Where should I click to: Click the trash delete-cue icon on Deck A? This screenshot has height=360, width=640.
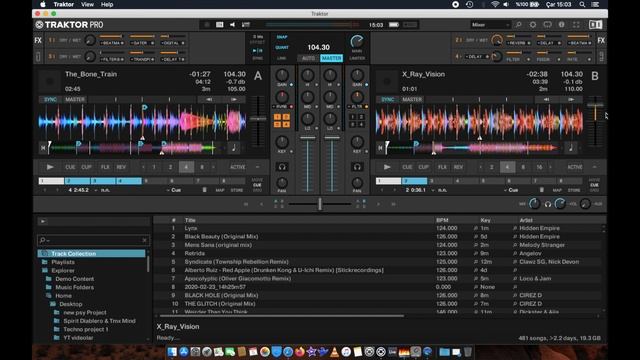coord(204,190)
